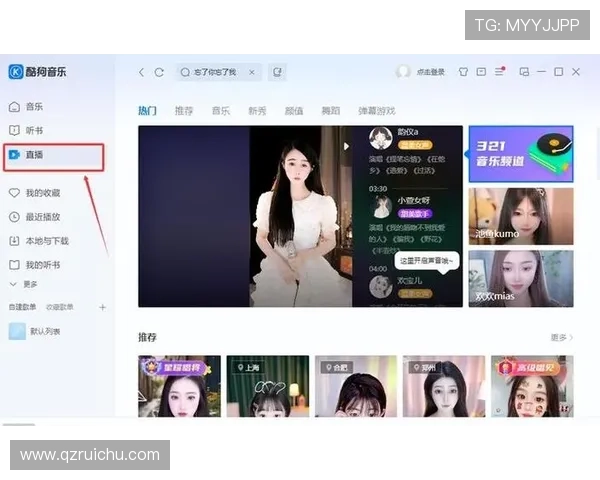Select the 音乐 category tab
This screenshot has height=480, width=600.
tap(221, 111)
